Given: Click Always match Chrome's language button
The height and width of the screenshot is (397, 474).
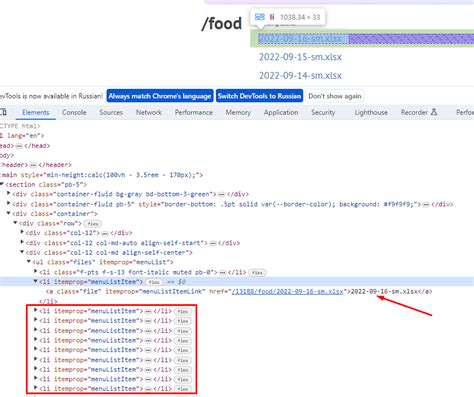Looking at the screenshot, I should pyautogui.click(x=160, y=96).
